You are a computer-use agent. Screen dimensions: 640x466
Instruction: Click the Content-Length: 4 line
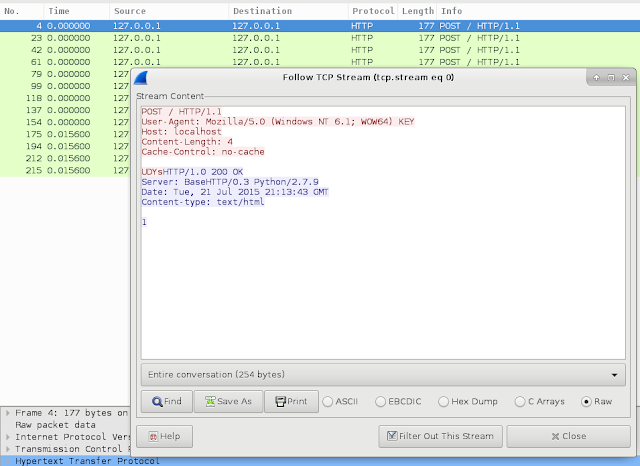click(x=187, y=142)
